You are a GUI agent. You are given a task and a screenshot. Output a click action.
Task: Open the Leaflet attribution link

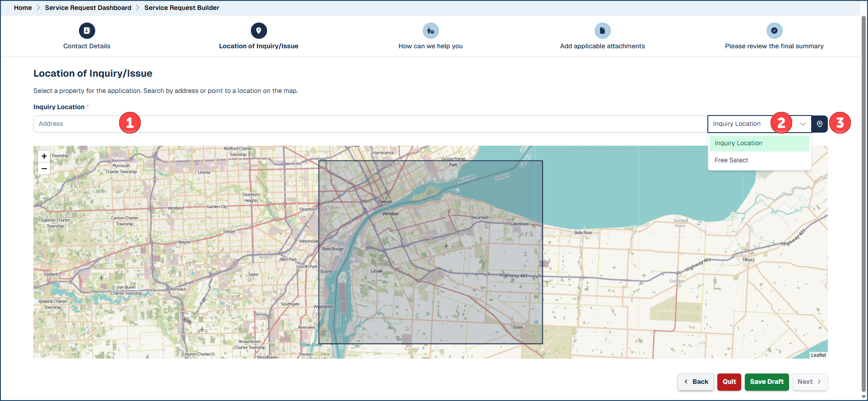(x=818, y=355)
